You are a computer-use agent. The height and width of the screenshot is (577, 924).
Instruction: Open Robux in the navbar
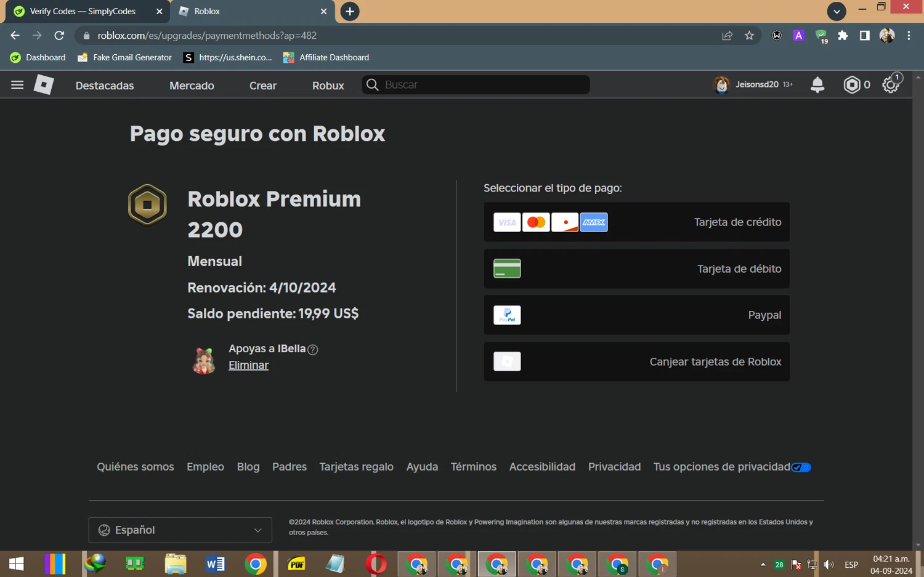pos(328,86)
